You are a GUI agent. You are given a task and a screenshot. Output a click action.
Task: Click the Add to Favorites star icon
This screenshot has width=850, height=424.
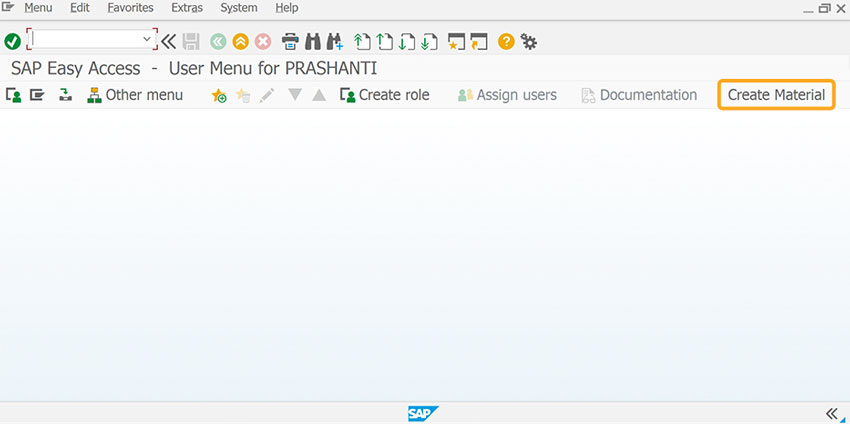[219, 96]
